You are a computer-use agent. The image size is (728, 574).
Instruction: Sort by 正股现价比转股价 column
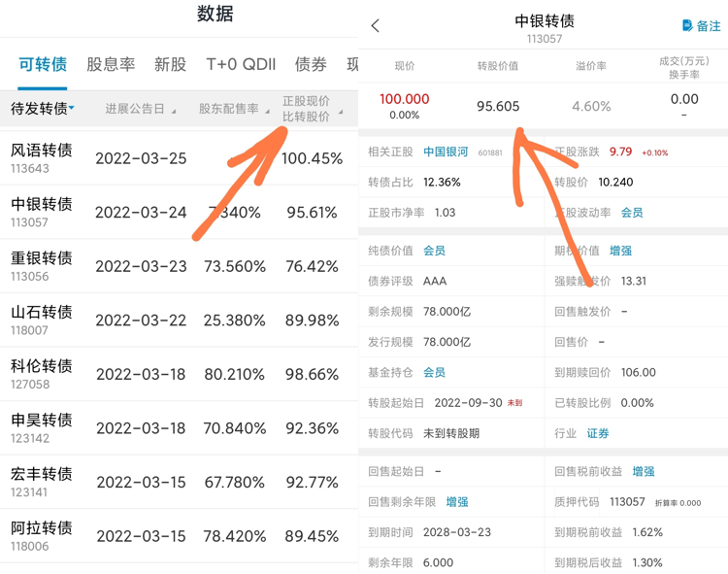pos(313,109)
